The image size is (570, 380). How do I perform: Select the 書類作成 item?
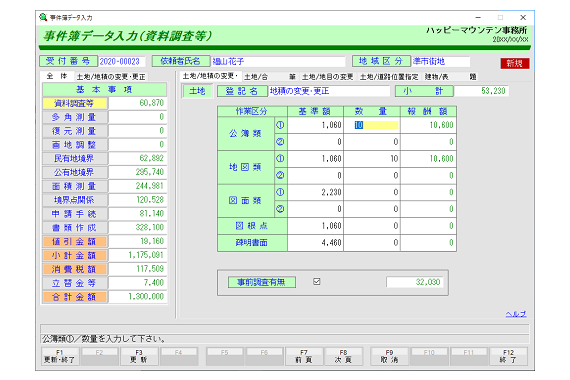[75, 228]
